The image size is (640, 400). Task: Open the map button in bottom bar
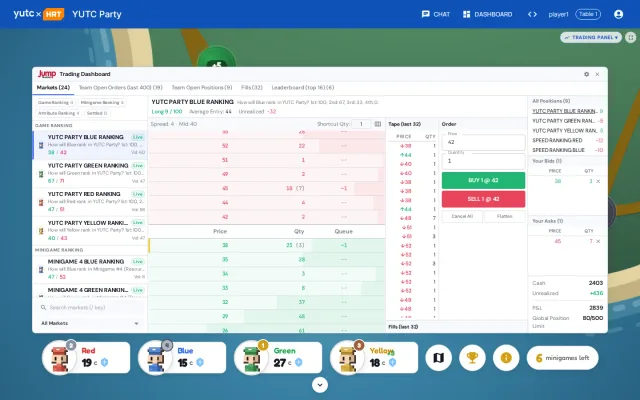click(x=438, y=358)
